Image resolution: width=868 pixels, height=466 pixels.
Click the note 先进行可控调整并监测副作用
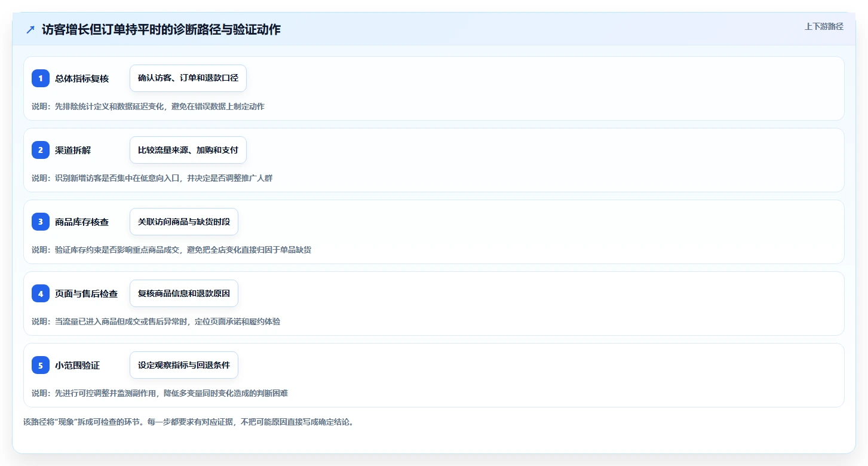106,393
